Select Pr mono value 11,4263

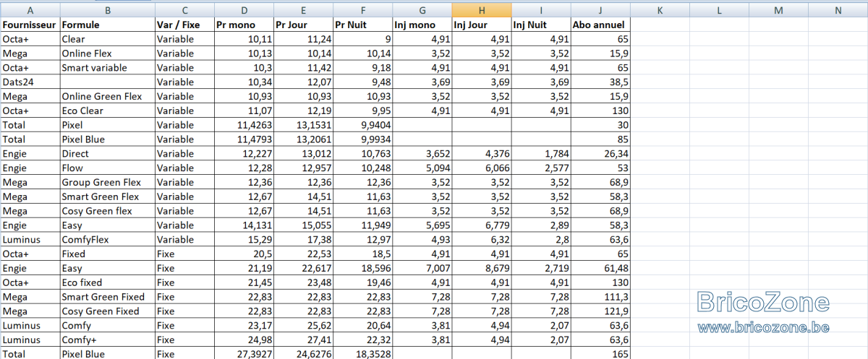(x=244, y=124)
